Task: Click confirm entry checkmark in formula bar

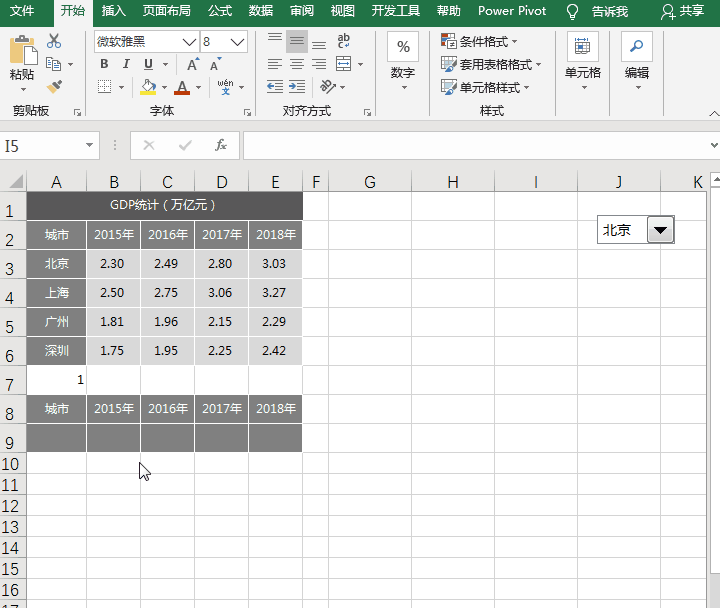Action: (185, 145)
